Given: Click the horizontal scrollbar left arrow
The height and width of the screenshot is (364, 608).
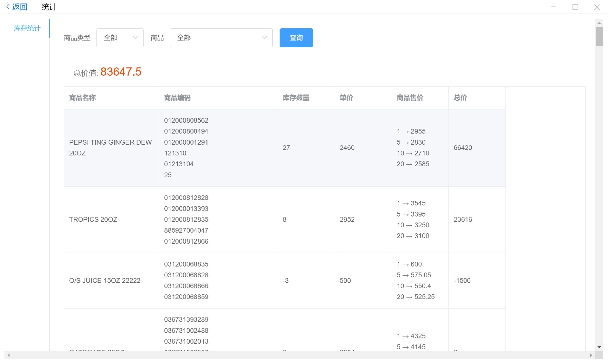Looking at the screenshot, I should pos(9,355).
